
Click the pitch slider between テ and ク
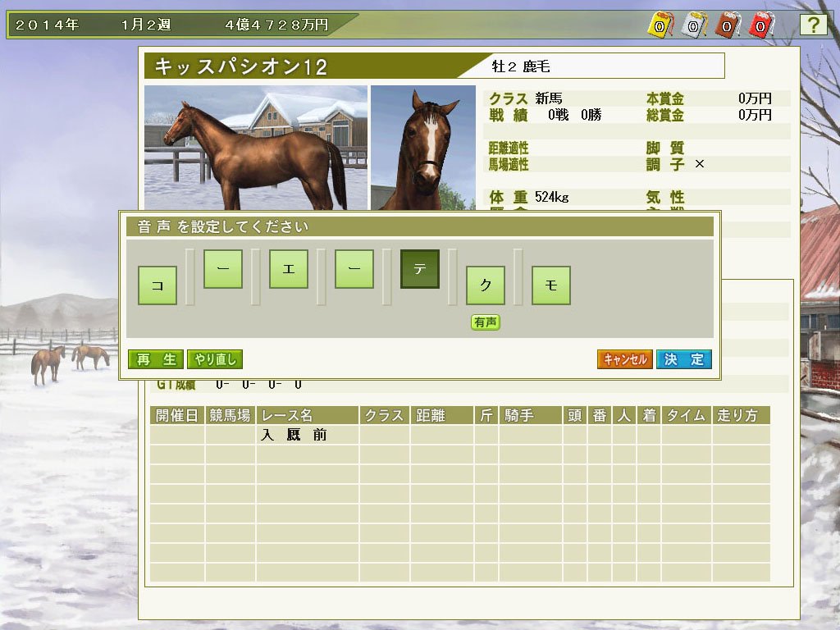coord(453,277)
